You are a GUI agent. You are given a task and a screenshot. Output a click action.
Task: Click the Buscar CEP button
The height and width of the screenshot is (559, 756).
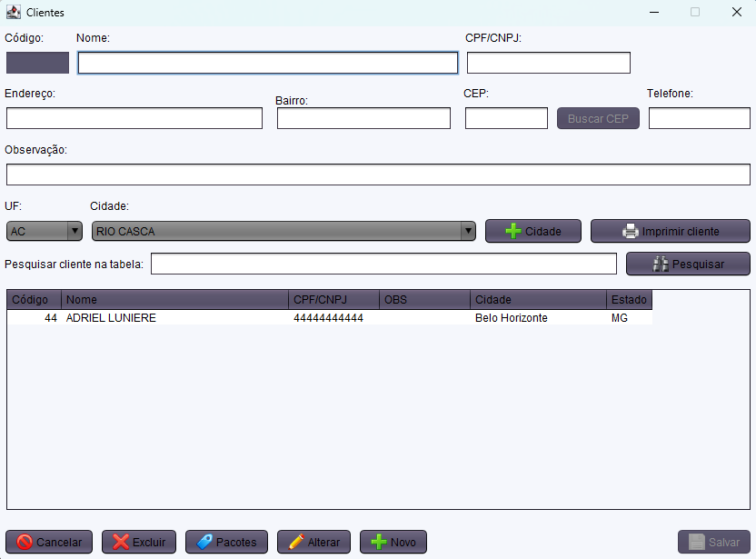coord(598,119)
